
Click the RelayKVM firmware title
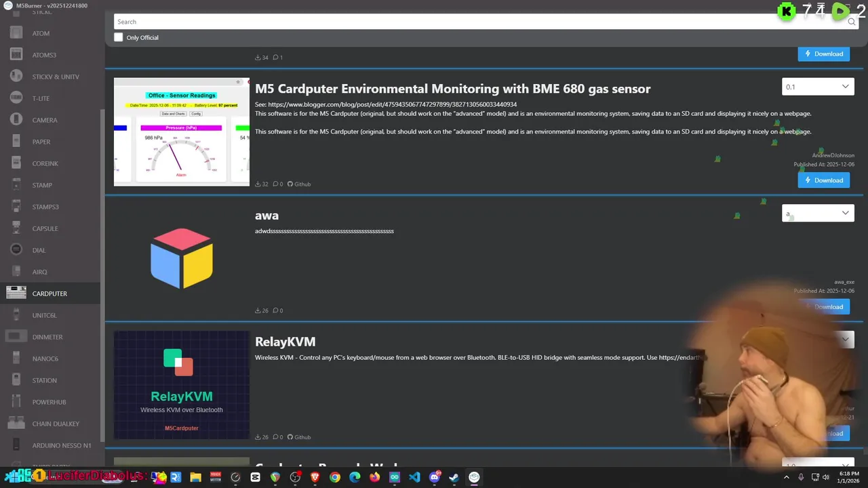[285, 342]
